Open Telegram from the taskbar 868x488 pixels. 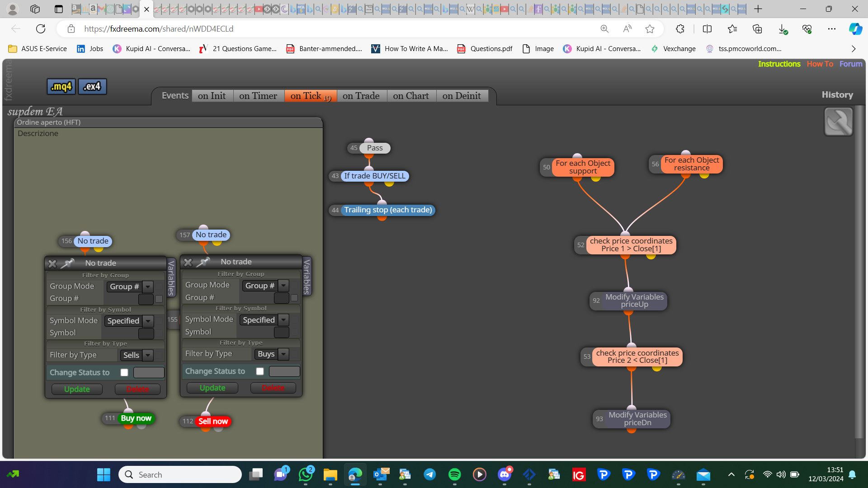tap(429, 474)
